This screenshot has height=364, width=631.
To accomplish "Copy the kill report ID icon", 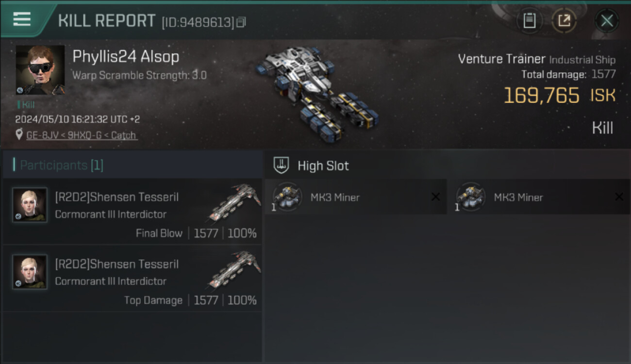I will [x=241, y=22].
